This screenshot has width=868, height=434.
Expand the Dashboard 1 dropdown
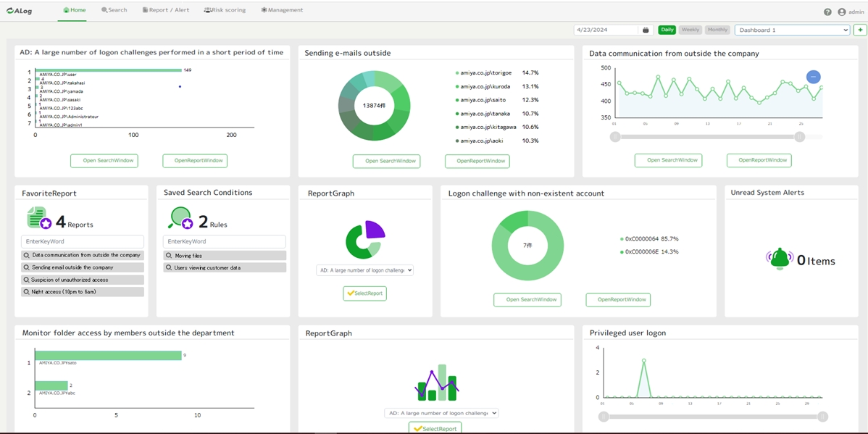(x=792, y=30)
